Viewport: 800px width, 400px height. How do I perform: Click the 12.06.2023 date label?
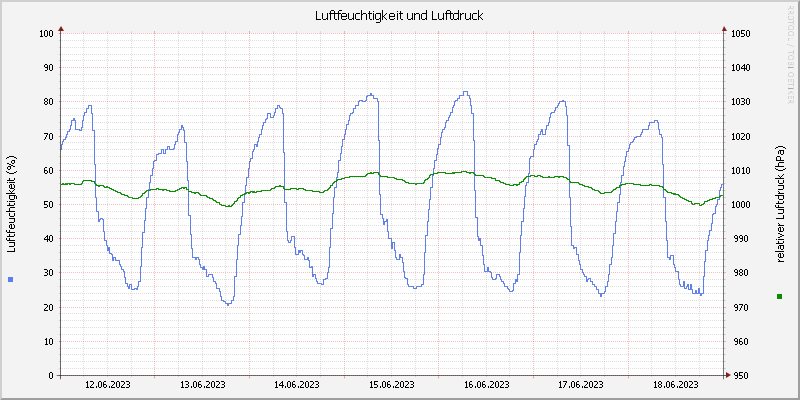point(108,385)
